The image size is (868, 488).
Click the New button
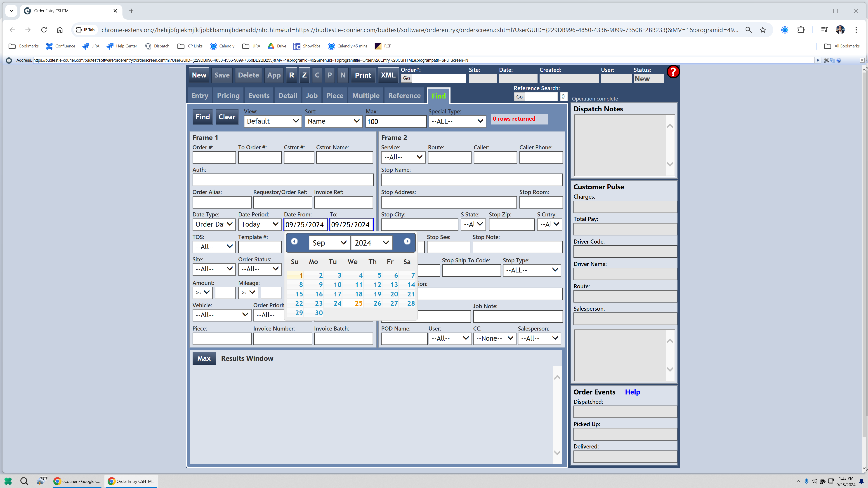point(199,75)
